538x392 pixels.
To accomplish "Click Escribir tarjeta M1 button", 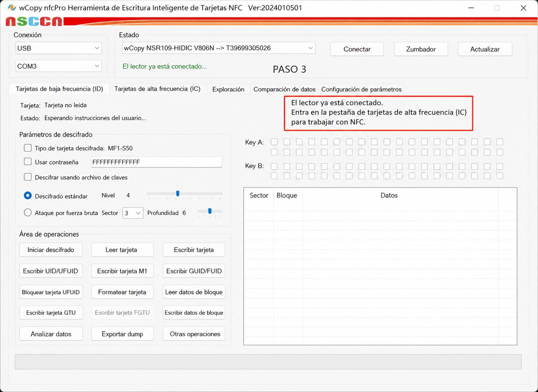I will [122, 271].
